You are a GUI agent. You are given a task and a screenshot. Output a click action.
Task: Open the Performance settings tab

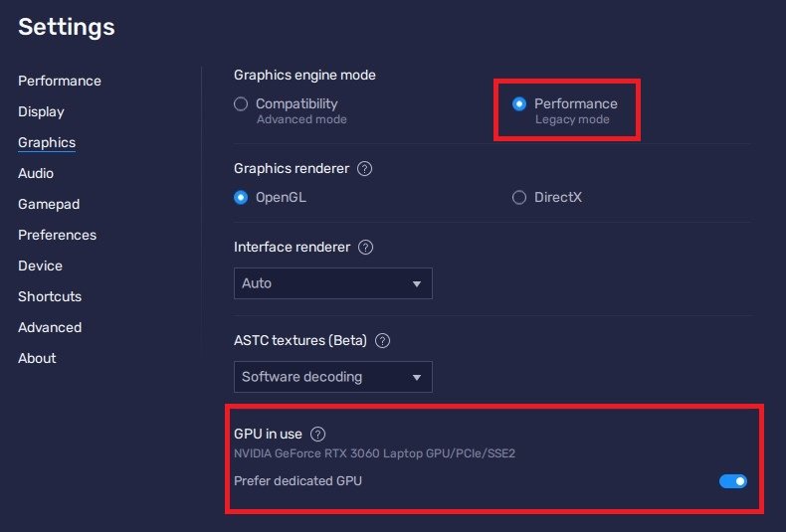point(60,81)
